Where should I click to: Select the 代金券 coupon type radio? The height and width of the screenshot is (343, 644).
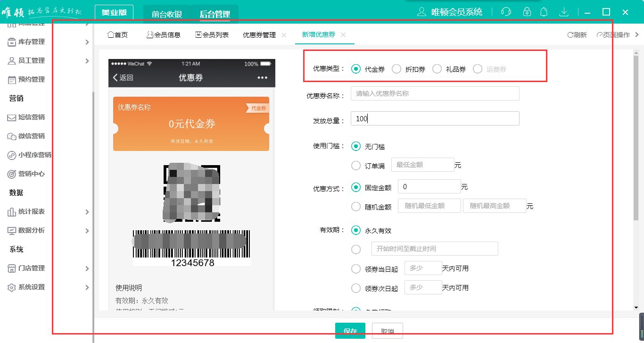(x=356, y=69)
